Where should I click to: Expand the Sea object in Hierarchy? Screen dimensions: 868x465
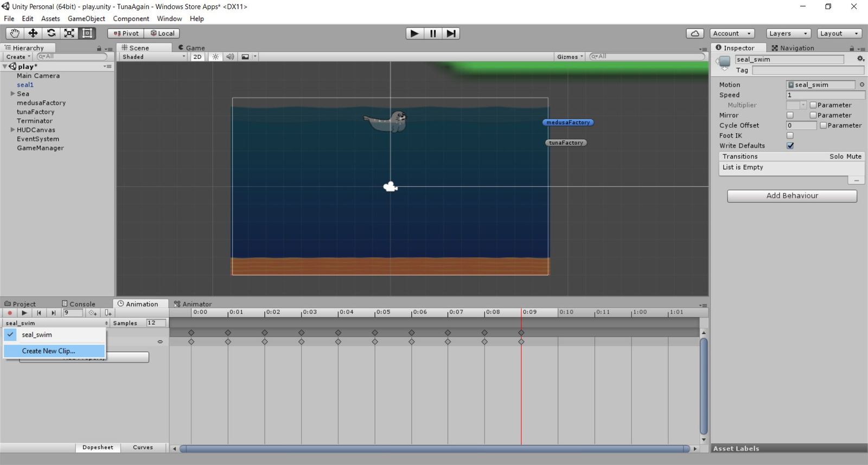coord(12,94)
